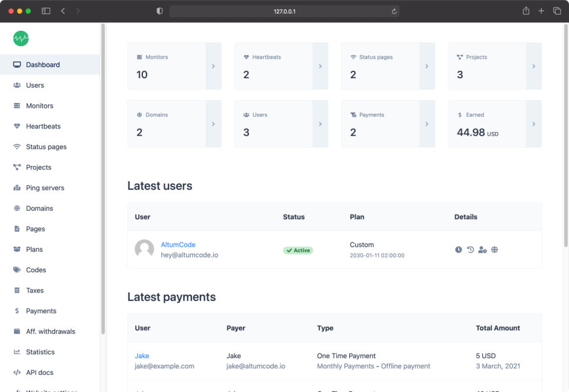
Task: Open the Payments card chevron
Action: click(x=427, y=124)
